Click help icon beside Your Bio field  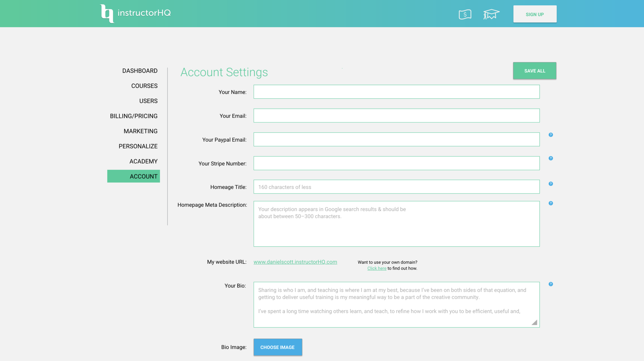[551, 284]
